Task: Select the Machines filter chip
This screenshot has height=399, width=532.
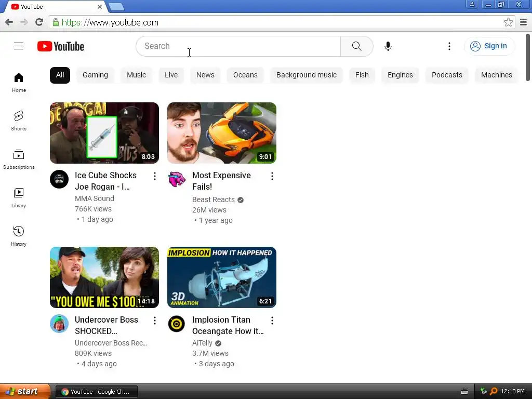Action: [496, 75]
